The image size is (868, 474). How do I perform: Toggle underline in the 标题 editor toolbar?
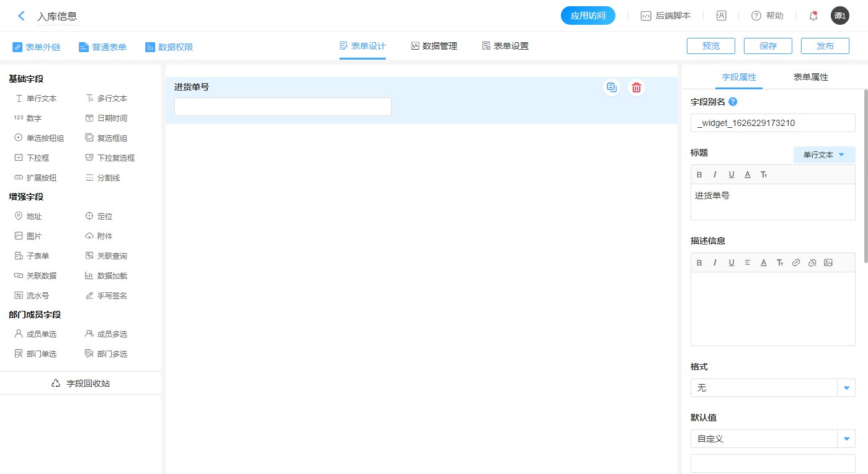[x=732, y=175]
